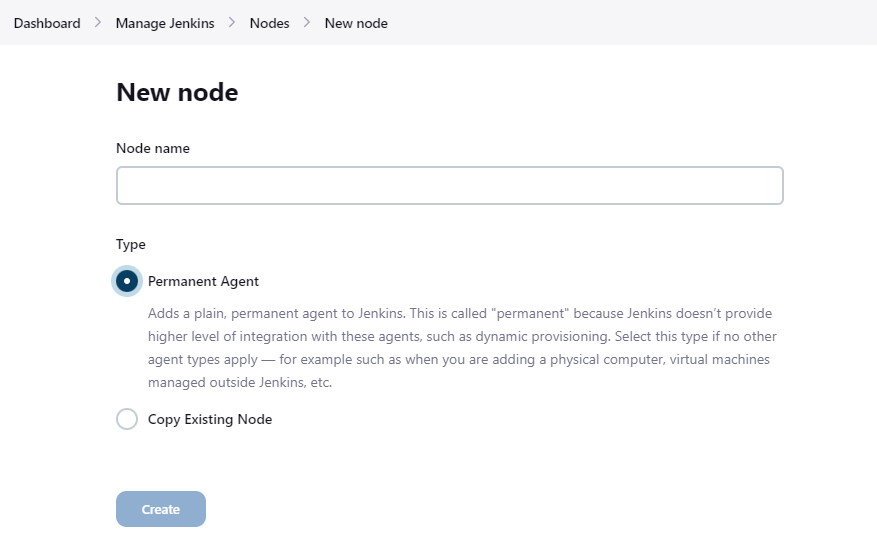The width and height of the screenshot is (877, 556).
Task: Focus the Node name text field
Action: click(450, 185)
